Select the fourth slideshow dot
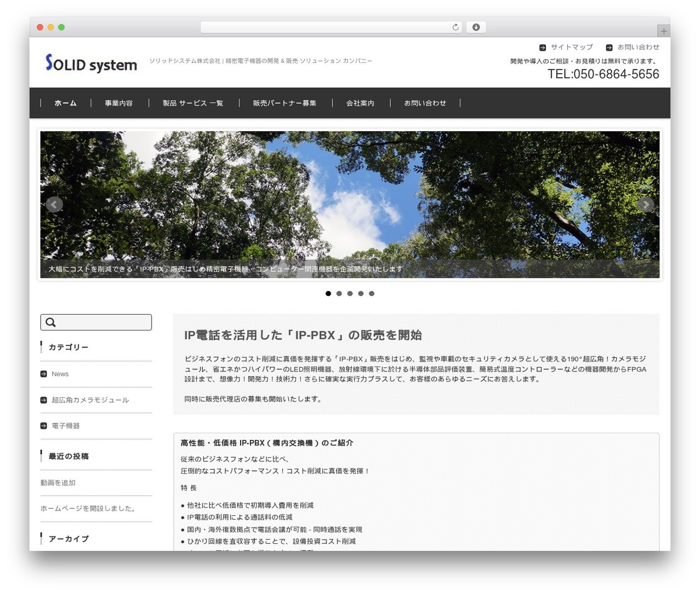 (361, 294)
